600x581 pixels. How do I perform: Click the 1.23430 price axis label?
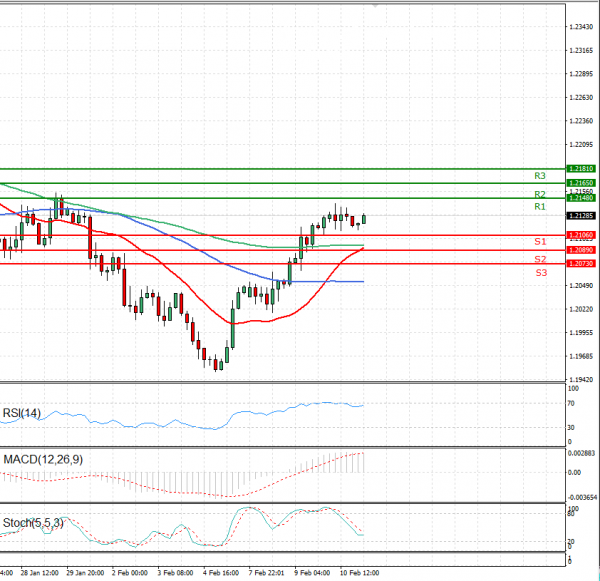(x=581, y=27)
